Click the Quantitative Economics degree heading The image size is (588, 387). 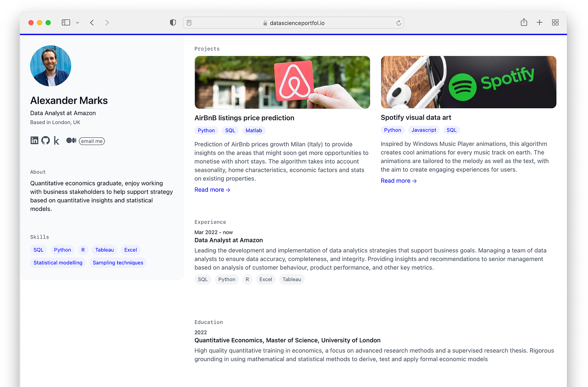(288, 341)
